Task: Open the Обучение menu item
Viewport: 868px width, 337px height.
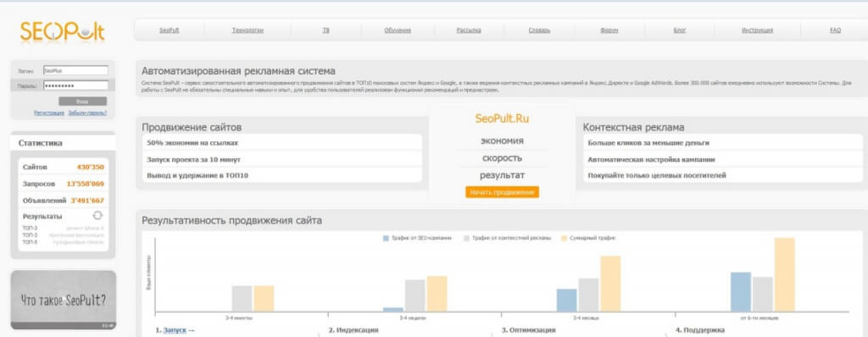Action: point(398,30)
